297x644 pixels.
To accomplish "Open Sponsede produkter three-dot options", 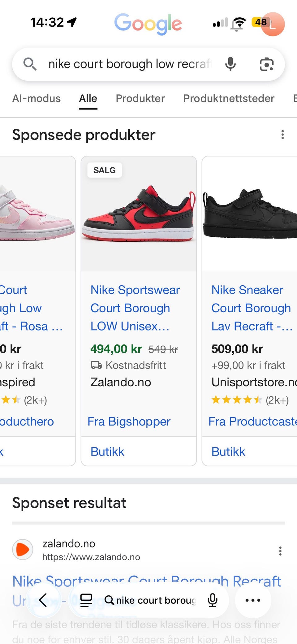I will click(282, 135).
